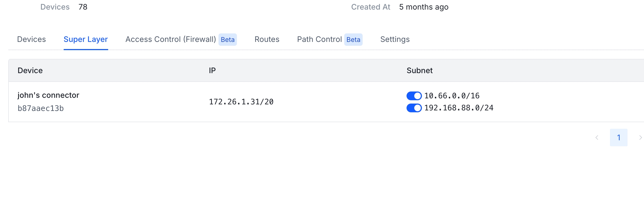Click the Beta badge beside Path Control
This screenshot has height=206, width=644.
[x=353, y=40]
